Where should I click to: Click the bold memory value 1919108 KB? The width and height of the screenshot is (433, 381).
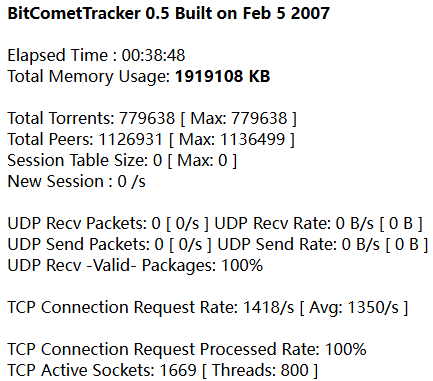222,76
